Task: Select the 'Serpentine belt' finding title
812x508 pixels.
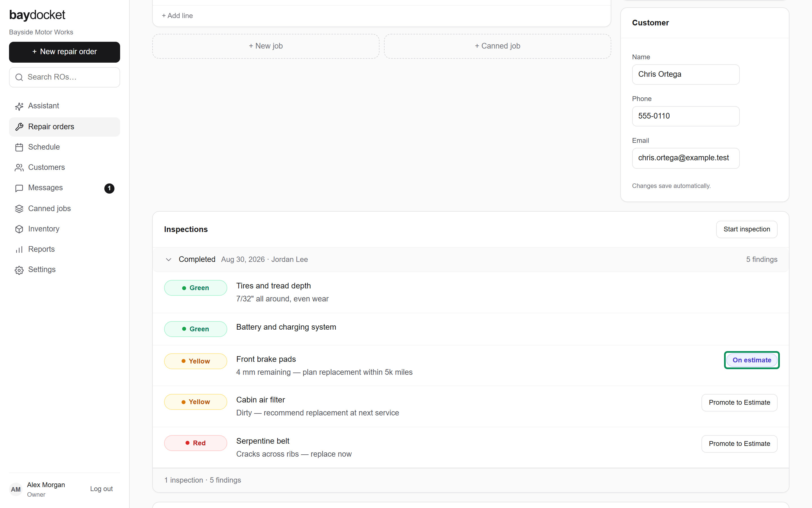Action: coord(263,441)
